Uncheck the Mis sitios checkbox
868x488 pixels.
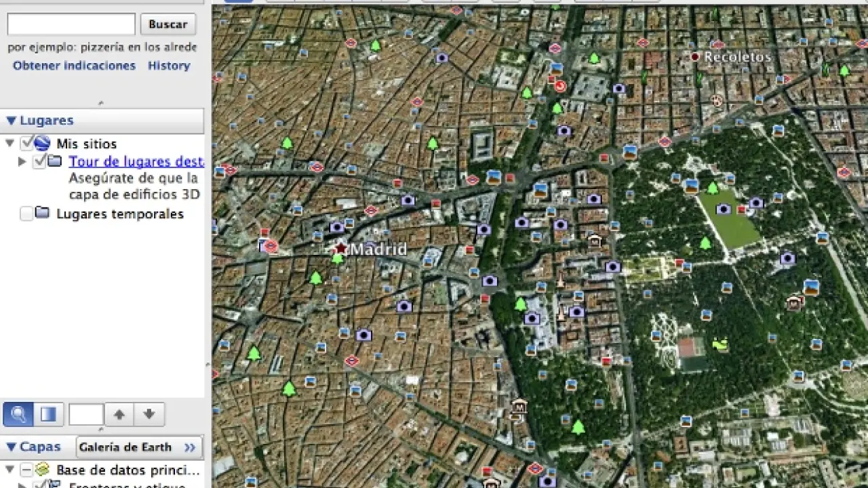27,144
